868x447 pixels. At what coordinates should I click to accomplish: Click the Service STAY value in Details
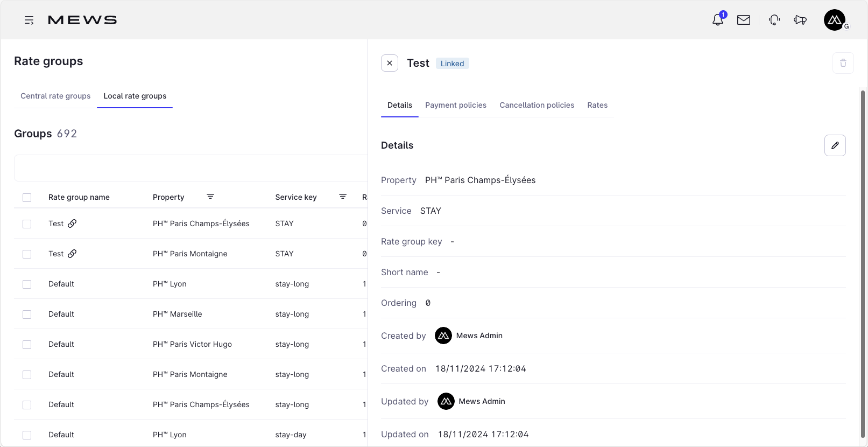click(431, 211)
